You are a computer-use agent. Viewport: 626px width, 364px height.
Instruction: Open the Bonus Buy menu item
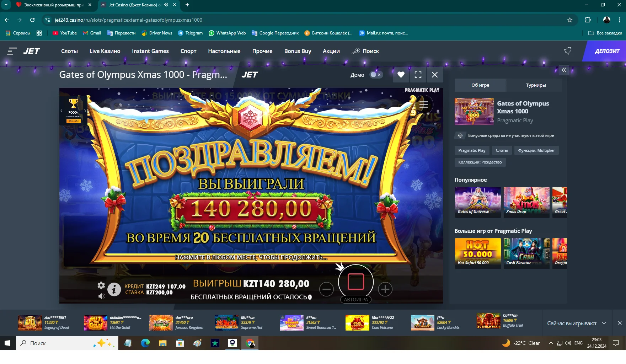pos(298,51)
